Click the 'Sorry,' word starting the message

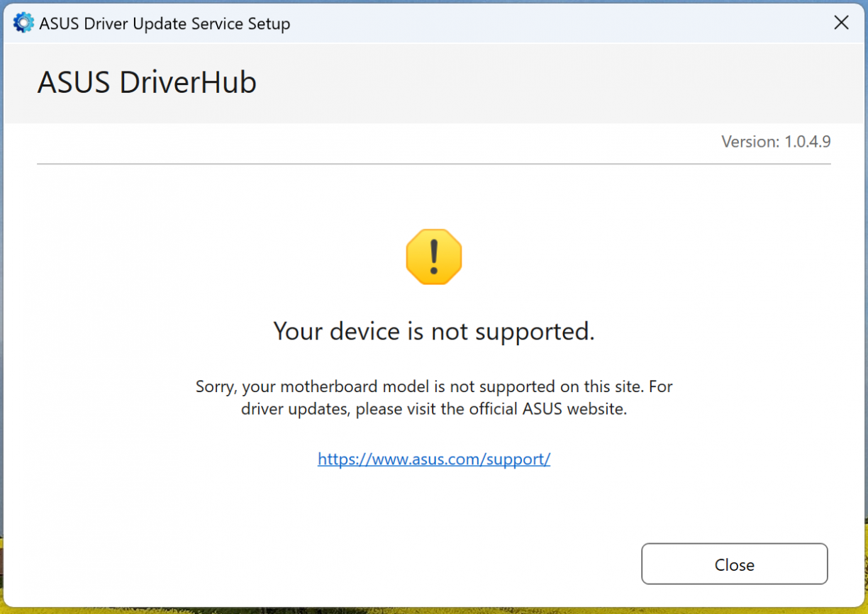point(216,387)
